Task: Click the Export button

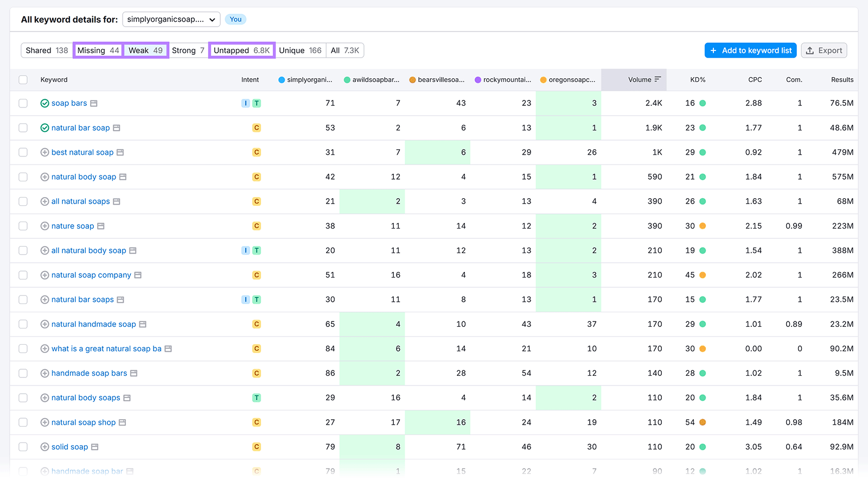Action: 824,50
